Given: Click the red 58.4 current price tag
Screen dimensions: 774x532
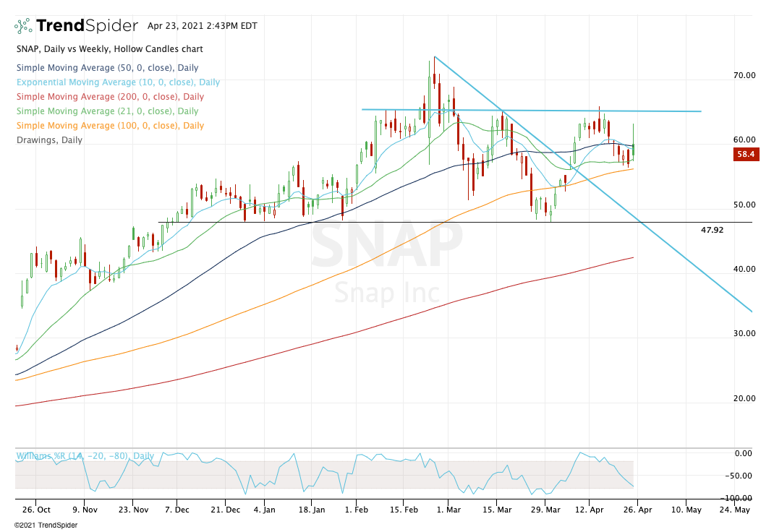Looking at the screenshot, I should [746, 155].
